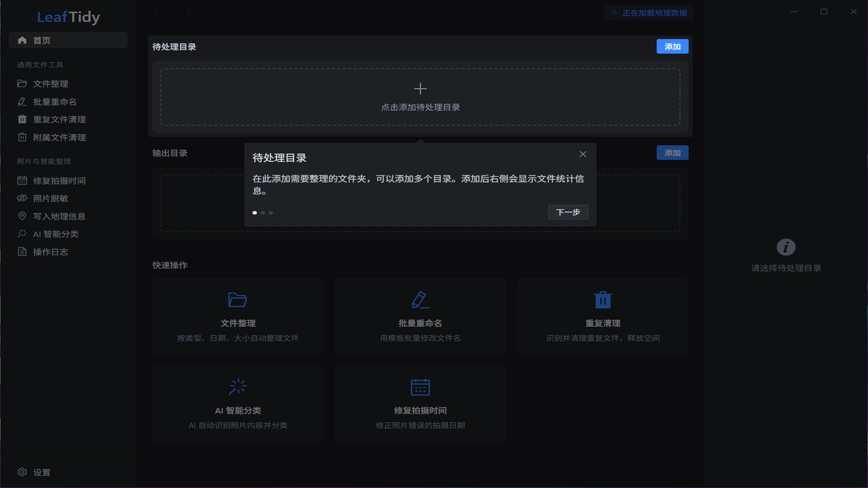
Task: Click the back navigation arrow at top
Action: [157, 12]
